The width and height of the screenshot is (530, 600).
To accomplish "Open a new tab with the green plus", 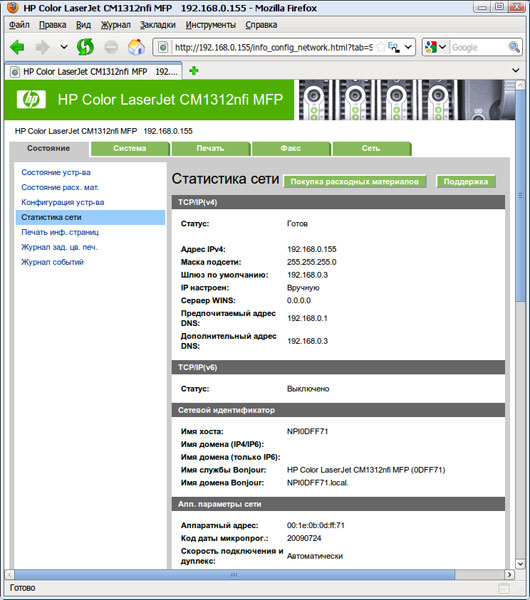I will tap(194, 71).
